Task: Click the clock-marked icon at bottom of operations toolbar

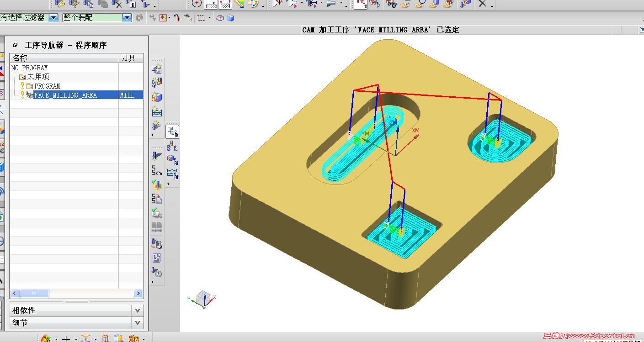Action: (157, 273)
